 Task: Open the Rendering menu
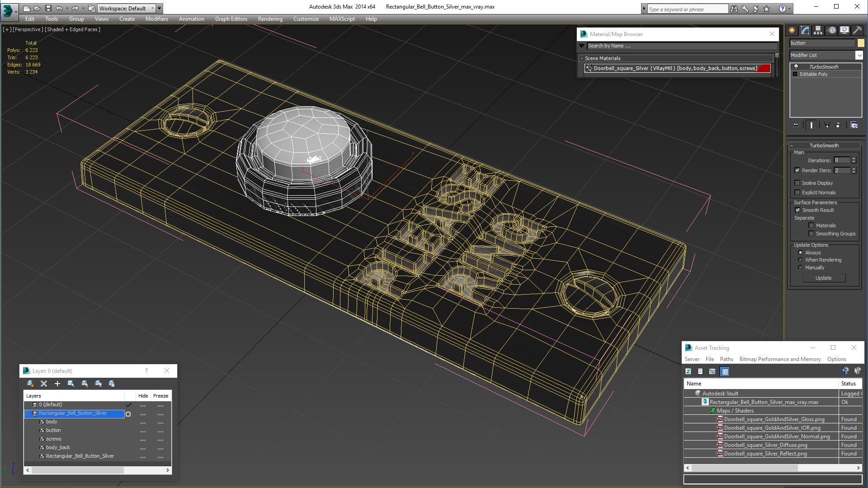pos(270,19)
